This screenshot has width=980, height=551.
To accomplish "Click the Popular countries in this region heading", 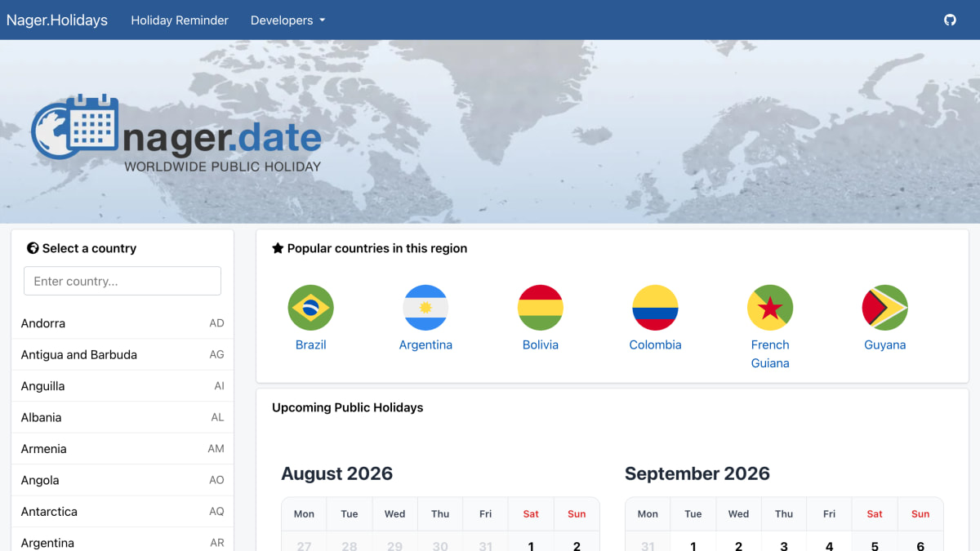I will click(x=370, y=248).
